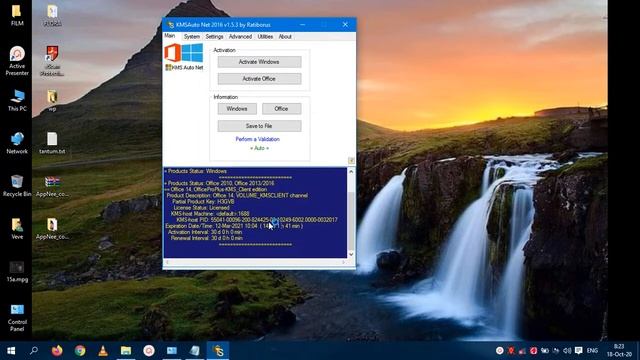Click the "Products Status: Windows" log line
640x360 pixels.
coord(196,171)
